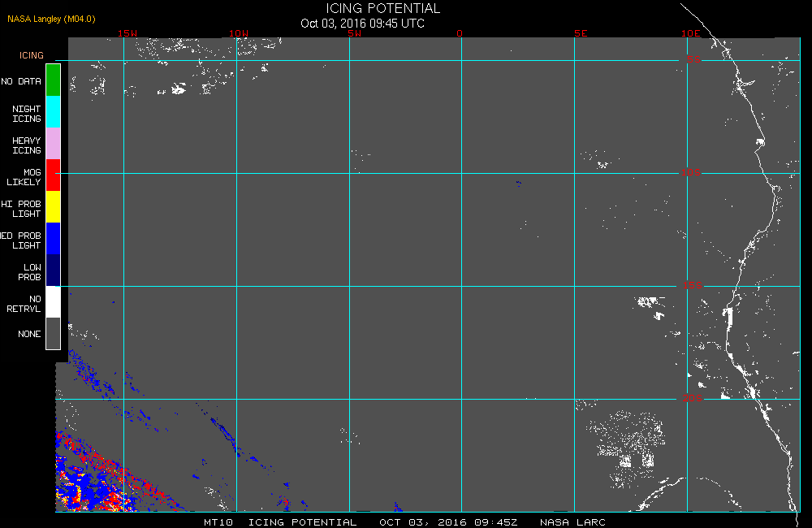Click the cyan NIGHT ICING legend swatch
This screenshot has width=812, height=528.
click(x=54, y=112)
